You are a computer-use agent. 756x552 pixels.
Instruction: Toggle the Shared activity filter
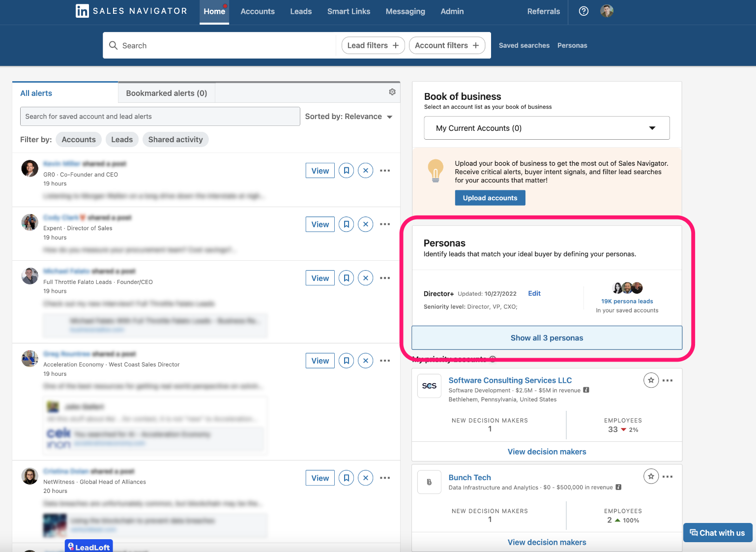[175, 139]
